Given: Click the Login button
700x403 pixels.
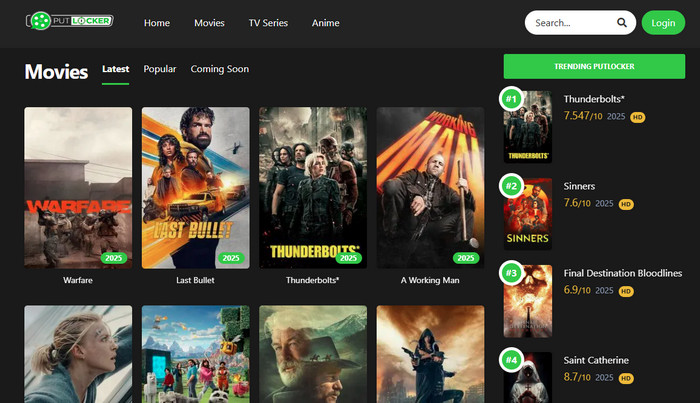Looking at the screenshot, I should 663,23.
